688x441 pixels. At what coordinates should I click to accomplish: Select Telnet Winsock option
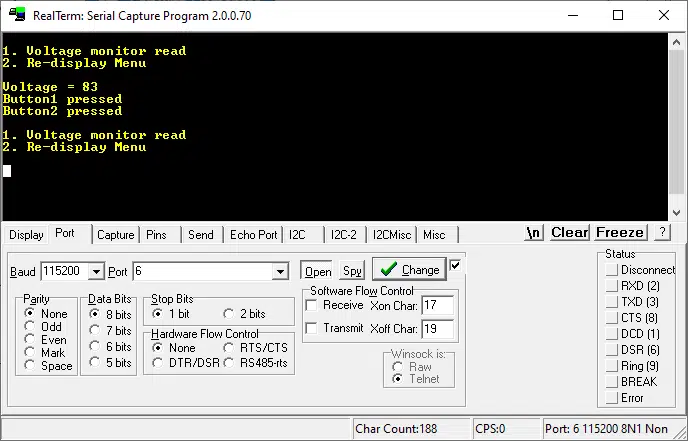pyautogui.click(x=416, y=379)
